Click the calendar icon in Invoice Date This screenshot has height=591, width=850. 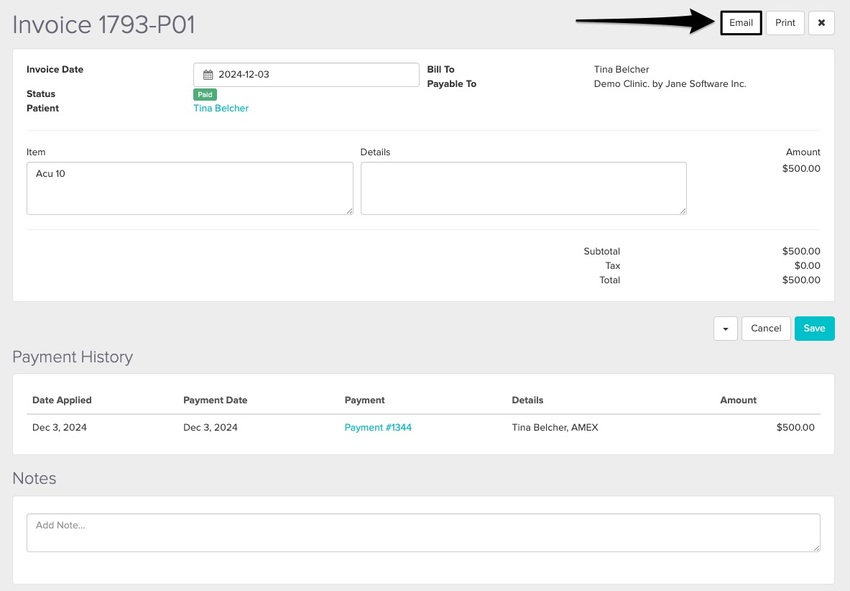208,75
